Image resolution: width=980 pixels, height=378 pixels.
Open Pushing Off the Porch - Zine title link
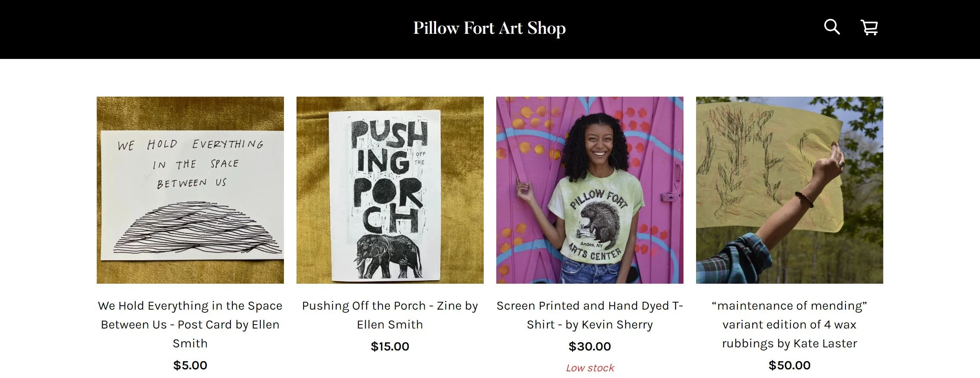(390, 315)
